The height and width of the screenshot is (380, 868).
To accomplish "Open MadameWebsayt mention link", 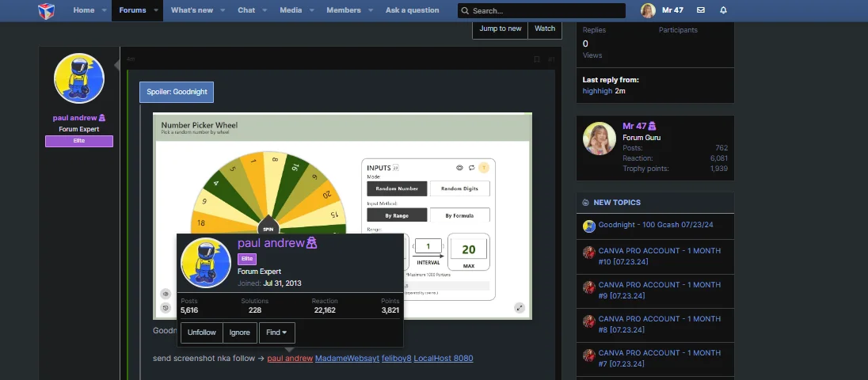I will [x=347, y=359].
